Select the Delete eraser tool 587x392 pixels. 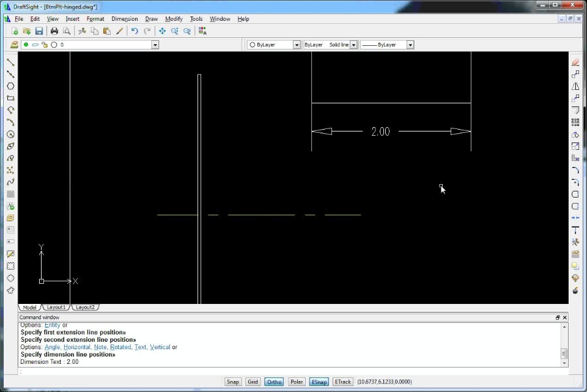point(575,62)
